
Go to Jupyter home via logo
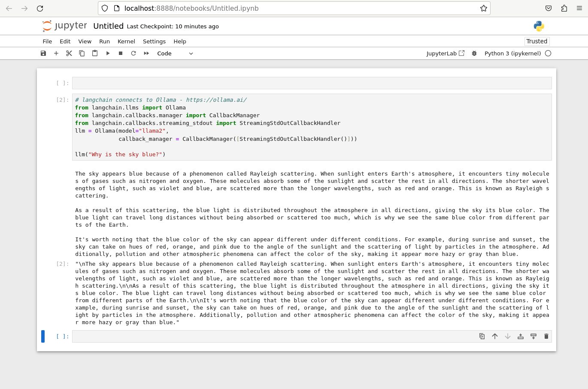tap(65, 26)
